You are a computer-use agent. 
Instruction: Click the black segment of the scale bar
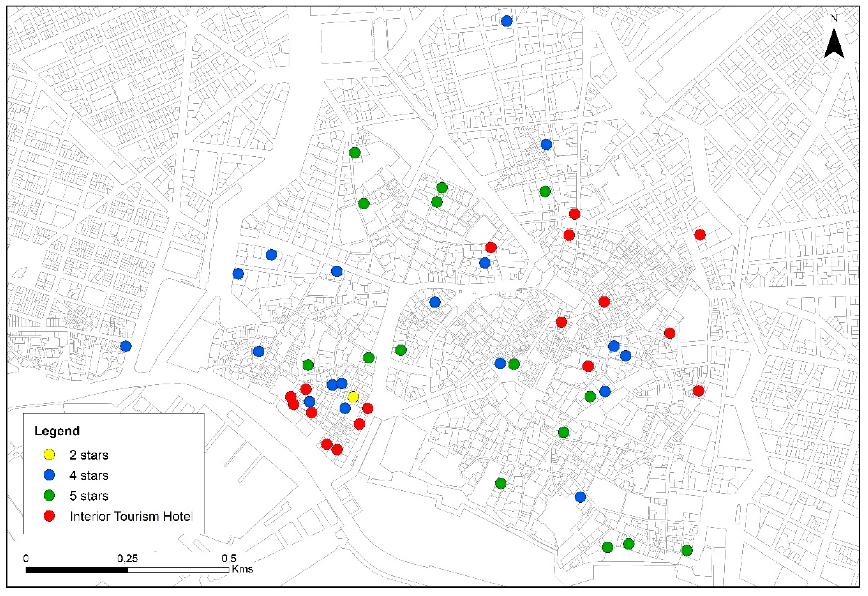click(77, 570)
